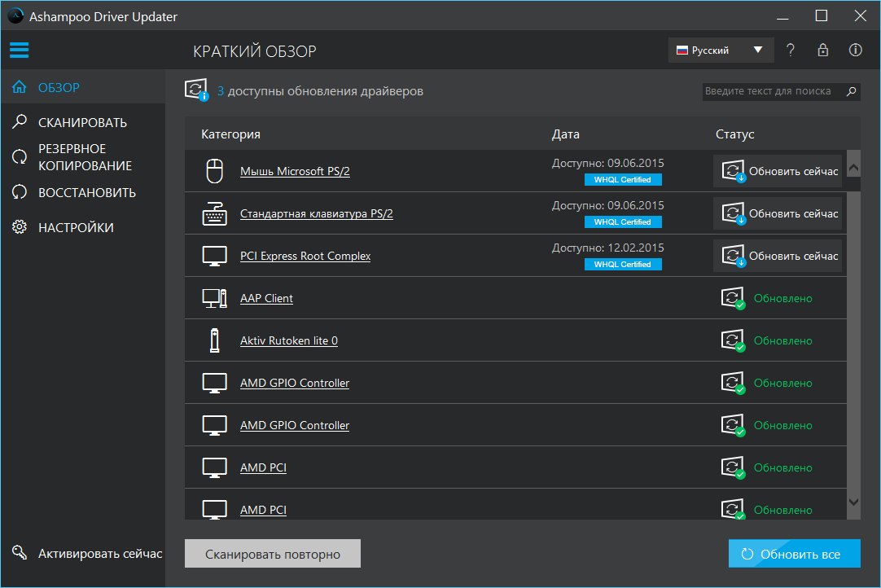Click the home icon beside ОБЗОР
This screenshot has width=881, height=588.
(x=19, y=87)
